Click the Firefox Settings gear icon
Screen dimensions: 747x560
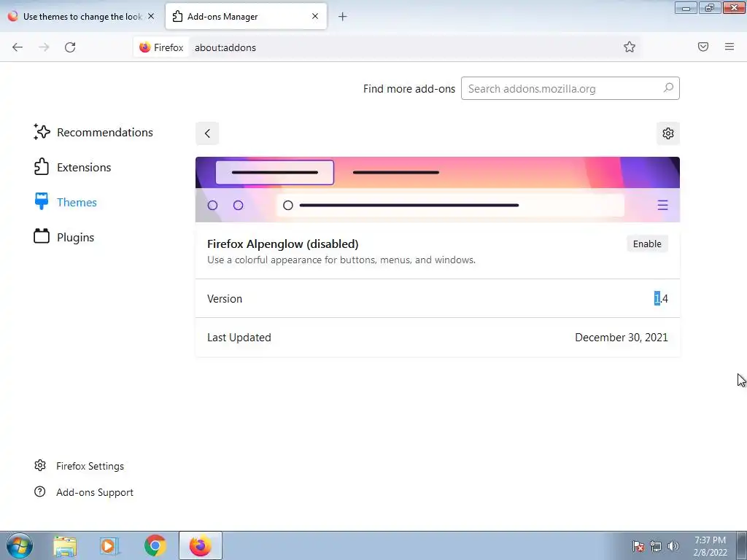(x=40, y=465)
